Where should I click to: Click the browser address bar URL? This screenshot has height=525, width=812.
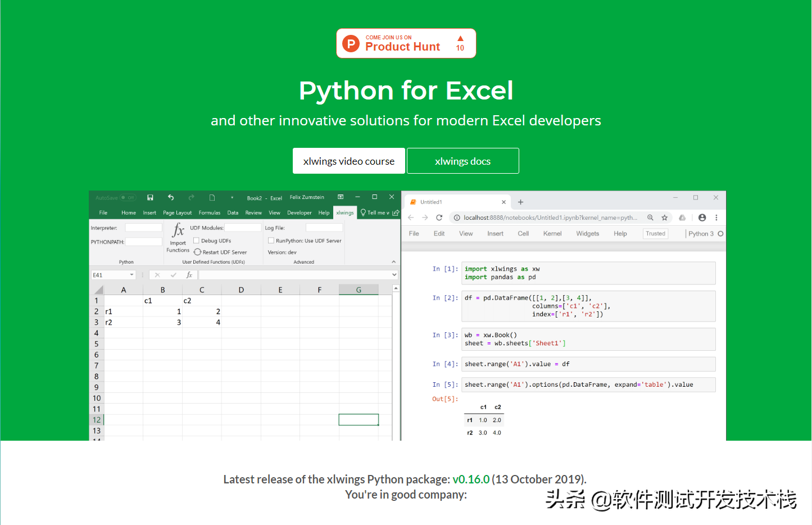[550, 218]
